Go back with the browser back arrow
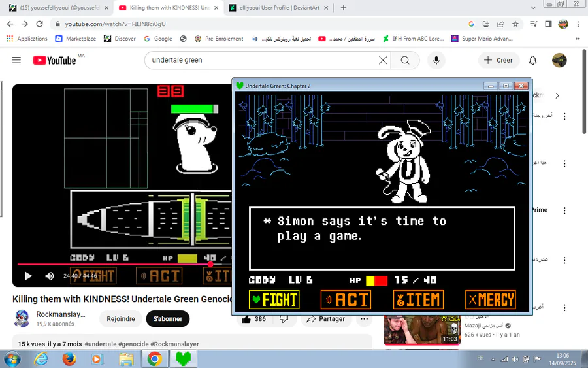The width and height of the screenshot is (588, 368). pos(10,24)
